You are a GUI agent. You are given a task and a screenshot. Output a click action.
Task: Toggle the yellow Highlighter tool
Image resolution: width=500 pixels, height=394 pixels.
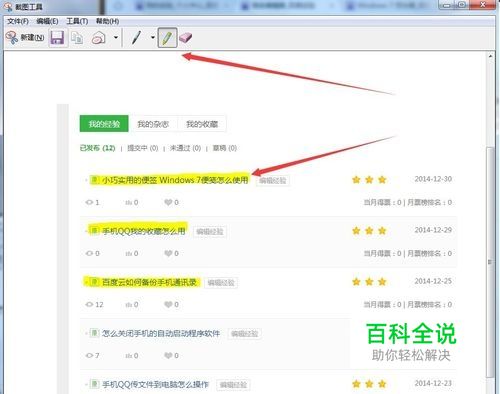point(167,38)
